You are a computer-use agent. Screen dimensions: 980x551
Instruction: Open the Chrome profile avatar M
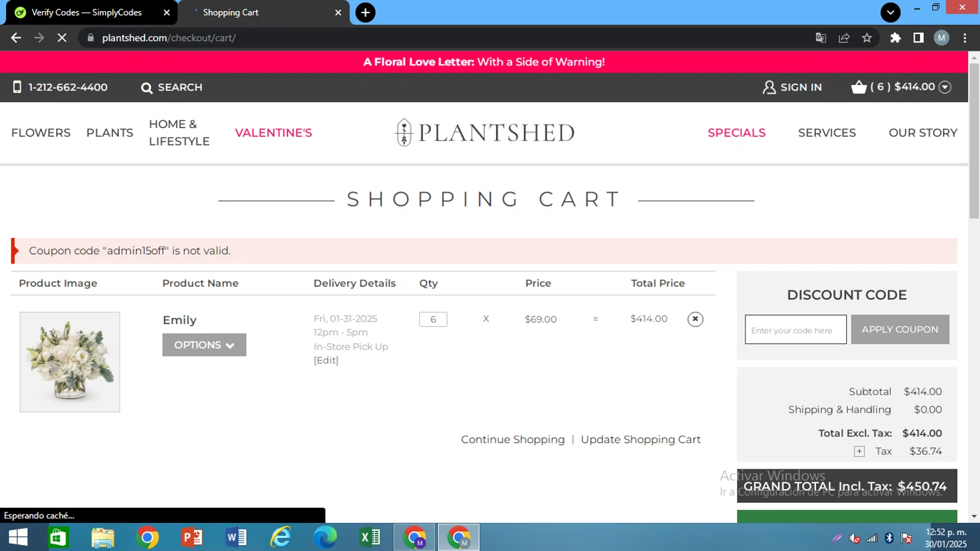tap(941, 38)
